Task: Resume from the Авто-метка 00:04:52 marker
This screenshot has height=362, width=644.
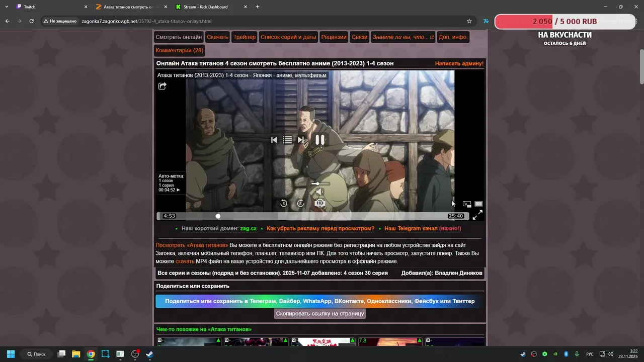Action: tap(171, 183)
